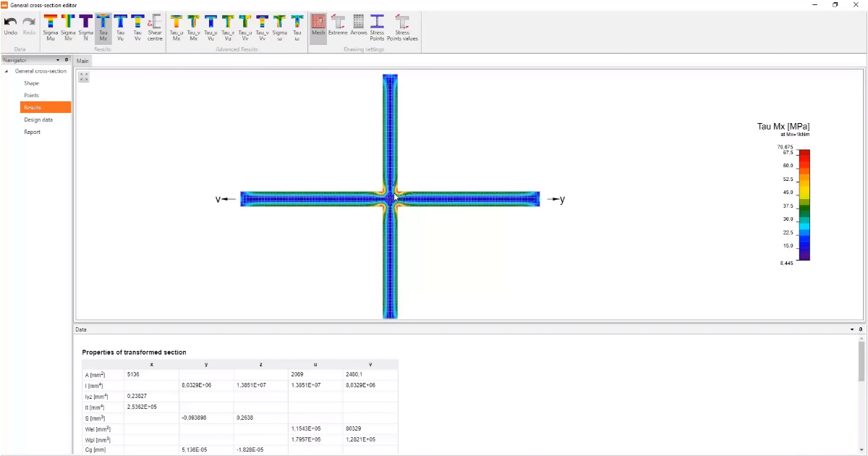
Task: Click the v axis label on drawing
Action: [x=218, y=199]
